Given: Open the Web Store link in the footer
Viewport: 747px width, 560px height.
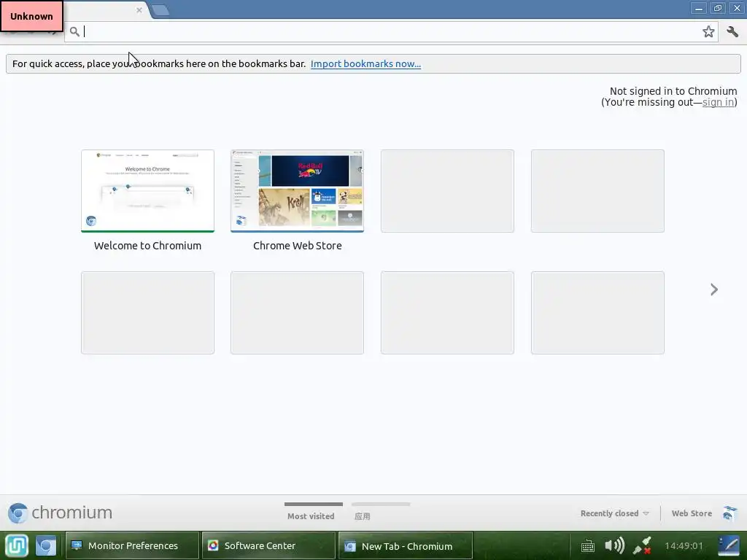Looking at the screenshot, I should point(692,513).
